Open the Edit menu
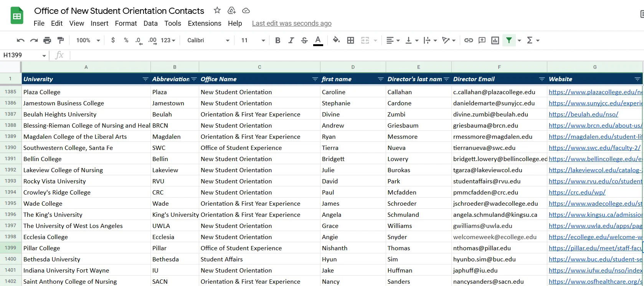The image size is (644, 286). tap(57, 23)
